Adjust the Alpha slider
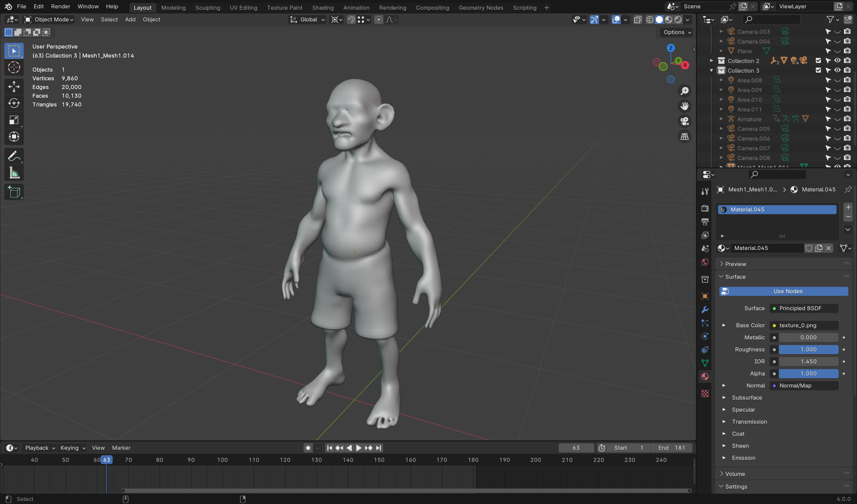857x504 pixels. (808, 373)
